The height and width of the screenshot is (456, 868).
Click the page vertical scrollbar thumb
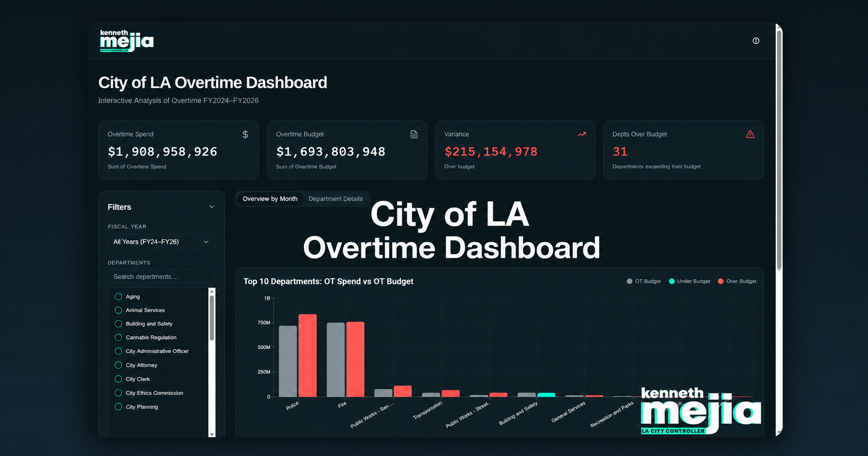pyautogui.click(x=779, y=150)
